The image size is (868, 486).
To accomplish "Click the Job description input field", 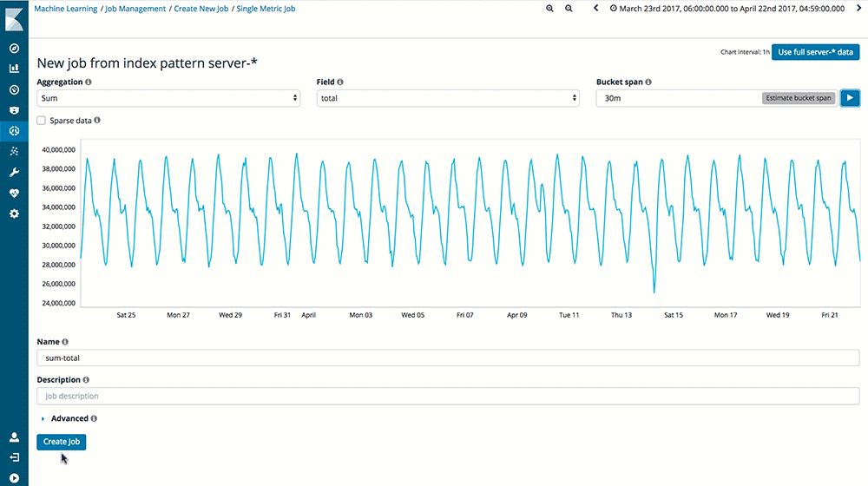I will tap(448, 396).
